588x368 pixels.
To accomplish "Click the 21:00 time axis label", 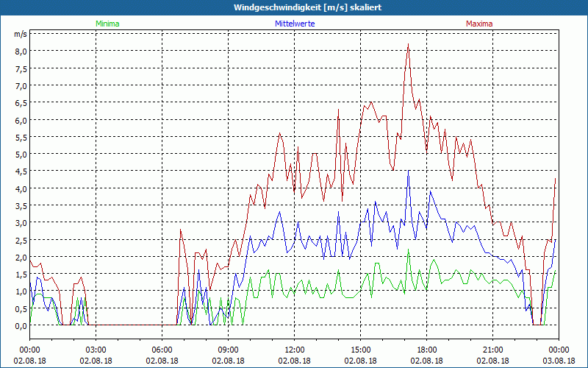I will coord(492,350).
